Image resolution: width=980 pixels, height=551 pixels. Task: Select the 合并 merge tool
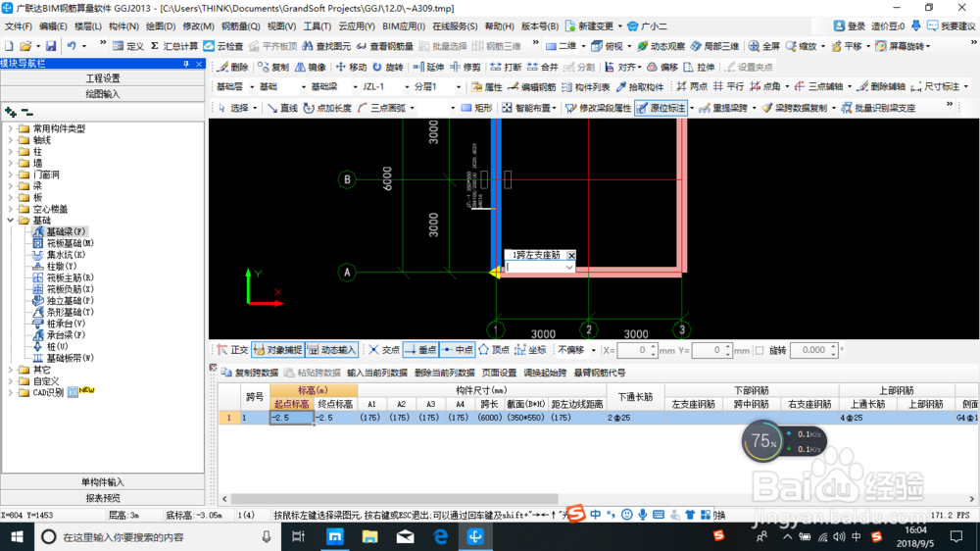(x=542, y=67)
